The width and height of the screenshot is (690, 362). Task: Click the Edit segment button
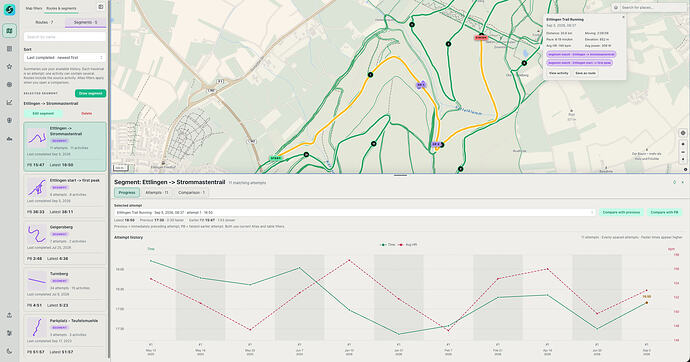click(x=43, y=113)
